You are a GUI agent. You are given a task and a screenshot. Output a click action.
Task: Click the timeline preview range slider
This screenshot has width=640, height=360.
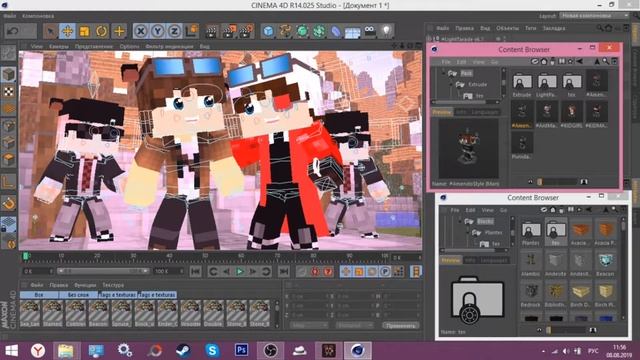coord(103,271)
